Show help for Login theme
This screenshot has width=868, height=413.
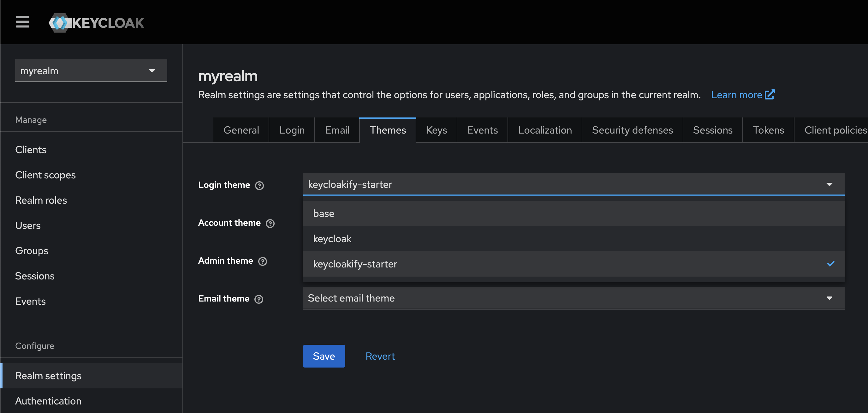pos(259,185)
